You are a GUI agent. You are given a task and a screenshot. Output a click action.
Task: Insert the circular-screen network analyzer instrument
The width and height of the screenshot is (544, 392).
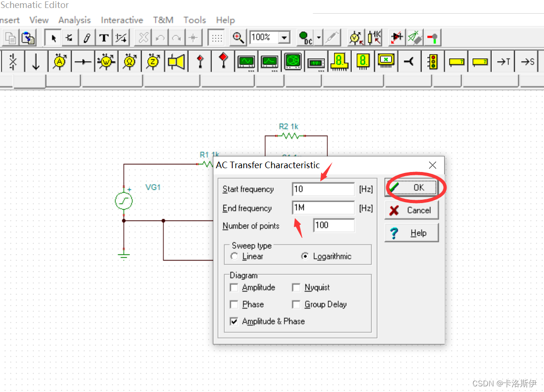[292, 62]
